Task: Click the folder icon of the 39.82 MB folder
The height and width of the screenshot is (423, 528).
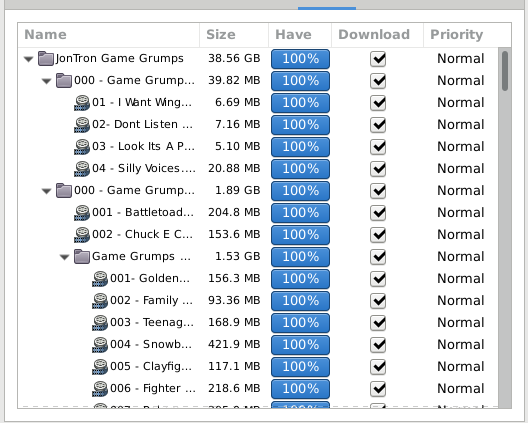Action: (x=64, y=80)
